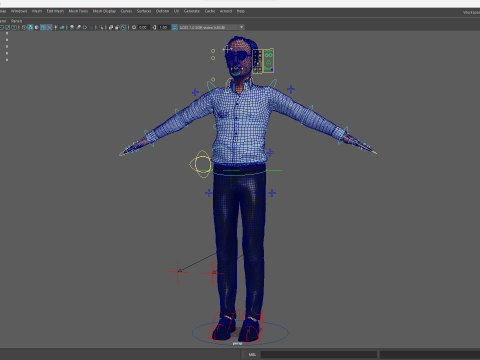Open the Windows menu

pyautogui.click(x=19, y=11)
